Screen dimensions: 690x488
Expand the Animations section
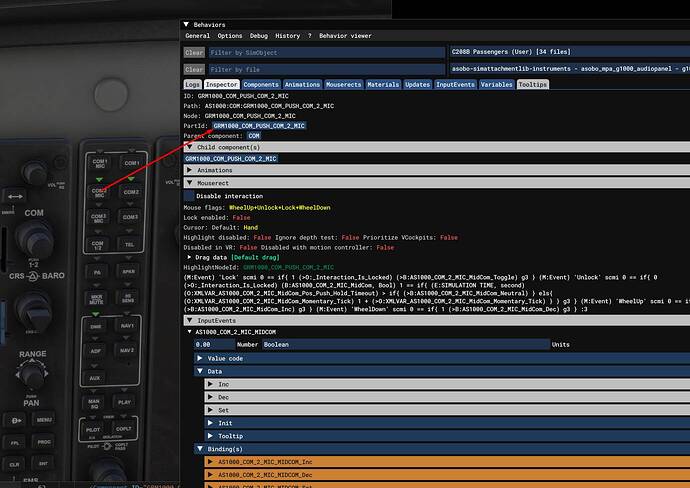click(190, 170)
